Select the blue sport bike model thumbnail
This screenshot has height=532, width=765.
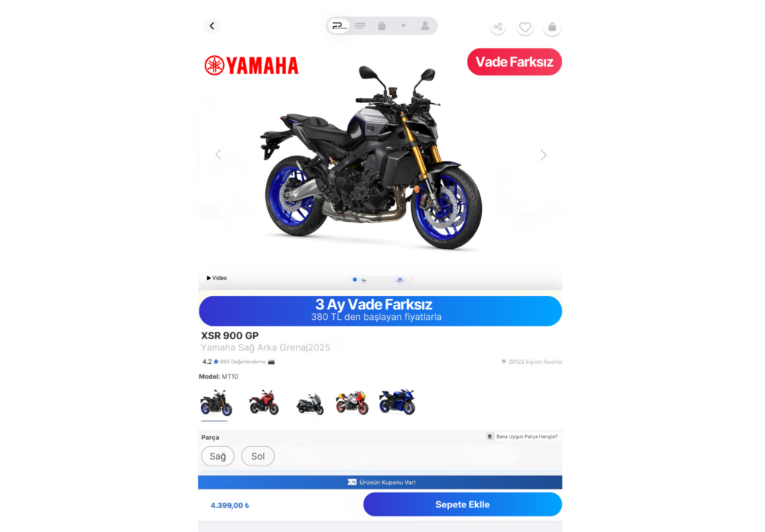click(397, 402)
